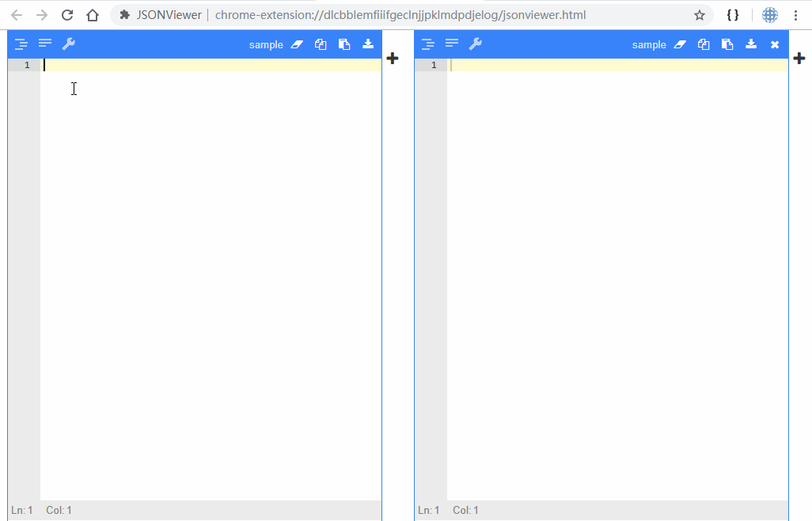
Task: Download JSON from the right panel
Action: click(751, 44)
